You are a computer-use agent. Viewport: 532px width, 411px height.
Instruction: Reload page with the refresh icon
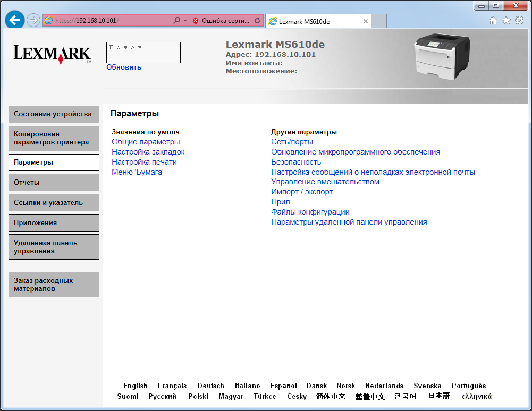coord(258,20)
